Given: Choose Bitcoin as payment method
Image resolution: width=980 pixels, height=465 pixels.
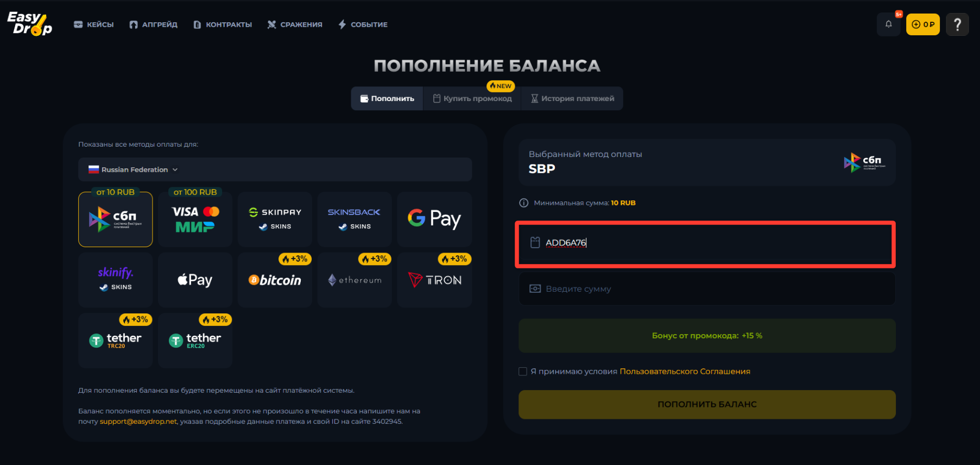Looking at the screenshot, I should coord(275,280).
